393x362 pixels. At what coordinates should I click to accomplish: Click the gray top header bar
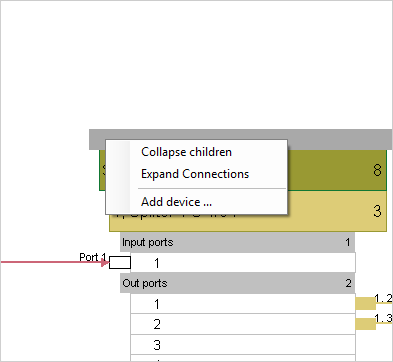[240, 134]
